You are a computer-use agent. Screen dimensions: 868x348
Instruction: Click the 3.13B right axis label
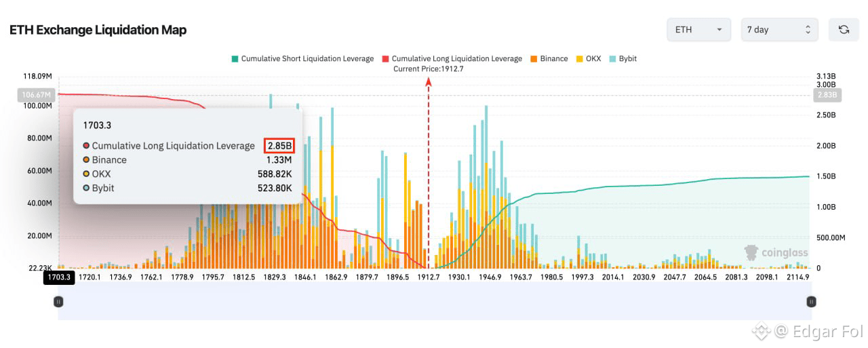tap(826, 76)
